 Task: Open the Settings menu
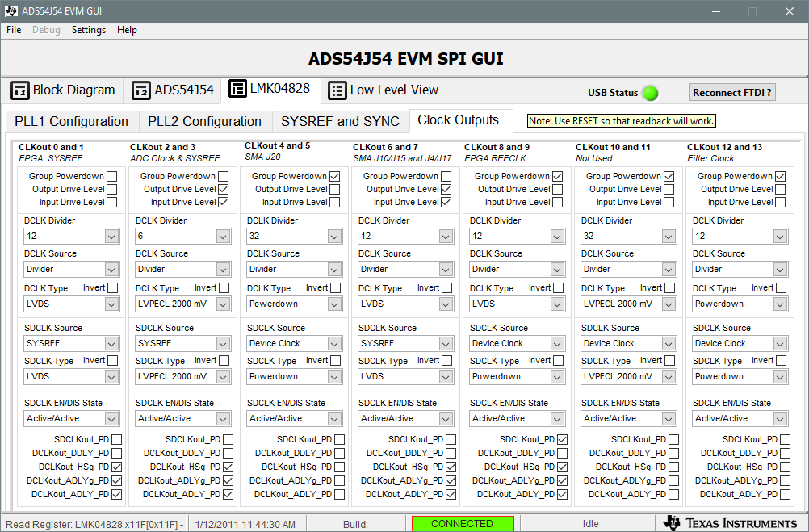(89, 30)
